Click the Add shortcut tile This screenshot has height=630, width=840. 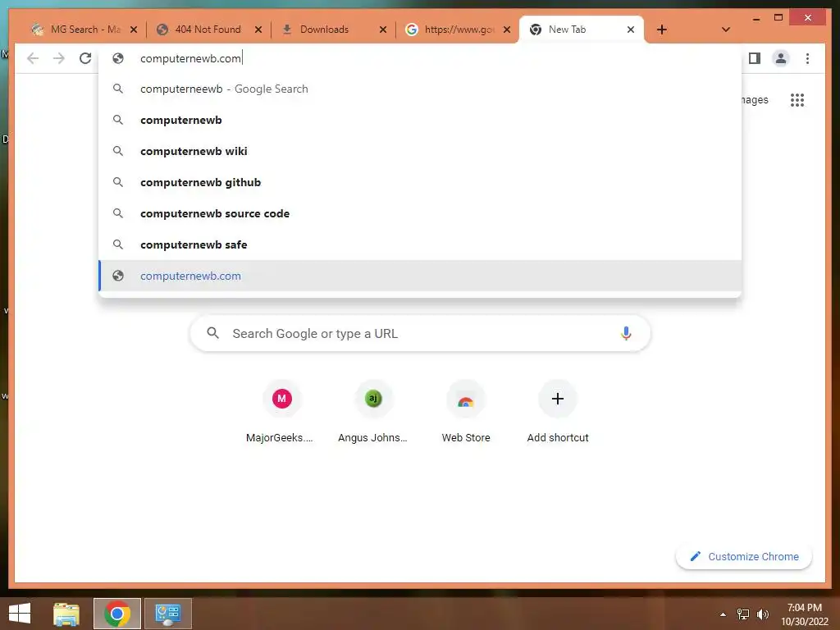(558, 413)
